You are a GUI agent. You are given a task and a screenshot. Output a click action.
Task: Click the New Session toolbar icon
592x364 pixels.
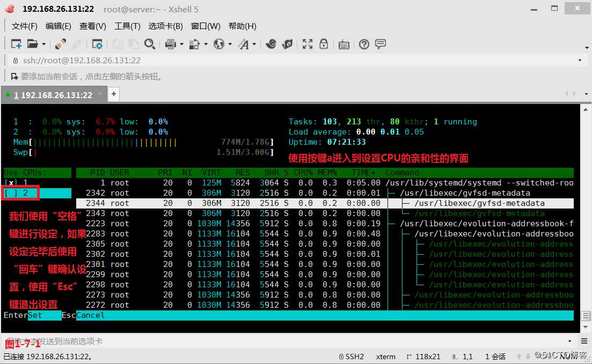[x=16, y=44]
